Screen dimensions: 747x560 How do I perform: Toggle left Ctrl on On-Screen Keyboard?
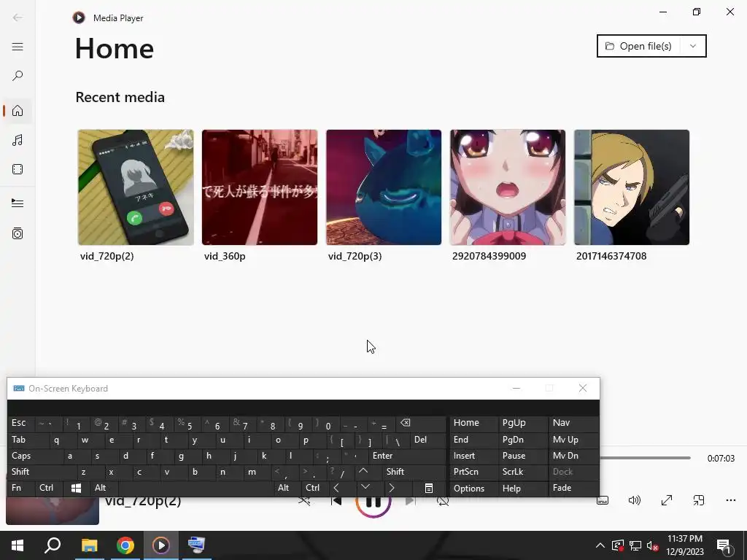coord(49,488)
